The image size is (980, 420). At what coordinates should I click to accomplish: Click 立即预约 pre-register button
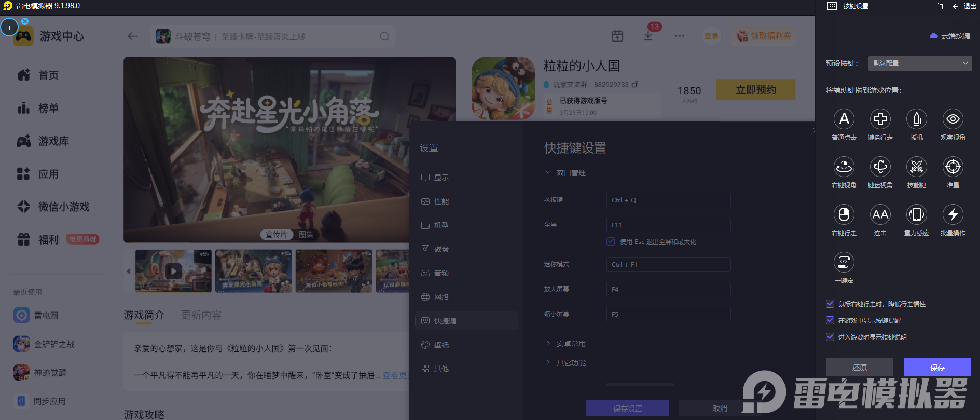[x=756, y=90]
